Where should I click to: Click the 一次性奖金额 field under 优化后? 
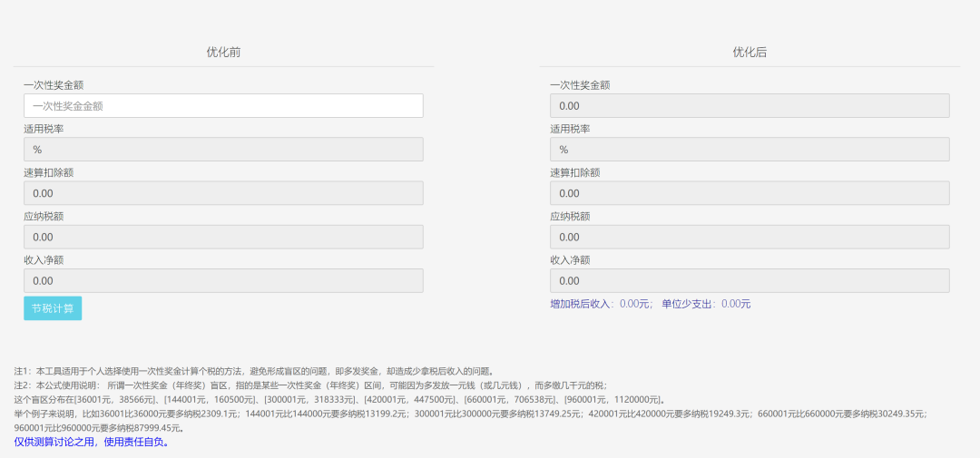coord(750,106)
